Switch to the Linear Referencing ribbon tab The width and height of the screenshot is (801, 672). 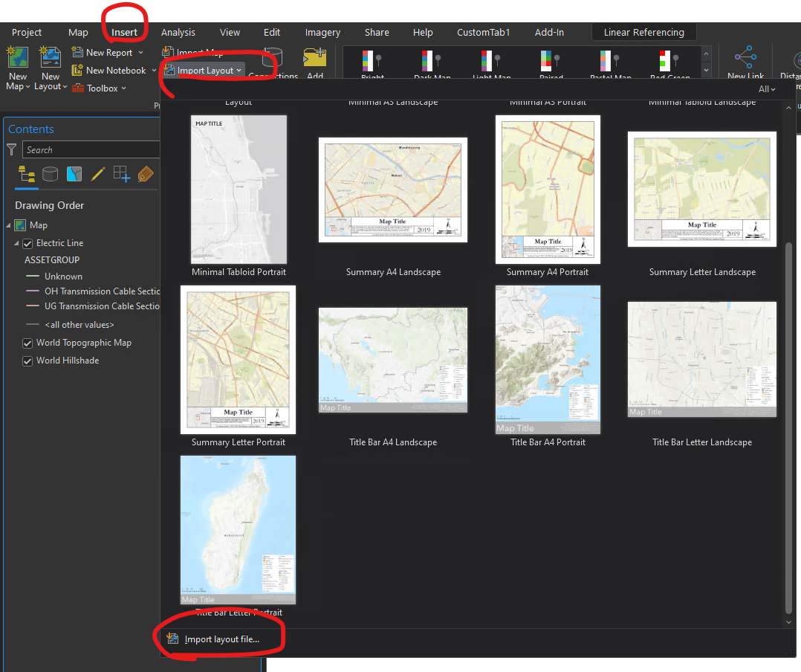(x=643, y=32)
